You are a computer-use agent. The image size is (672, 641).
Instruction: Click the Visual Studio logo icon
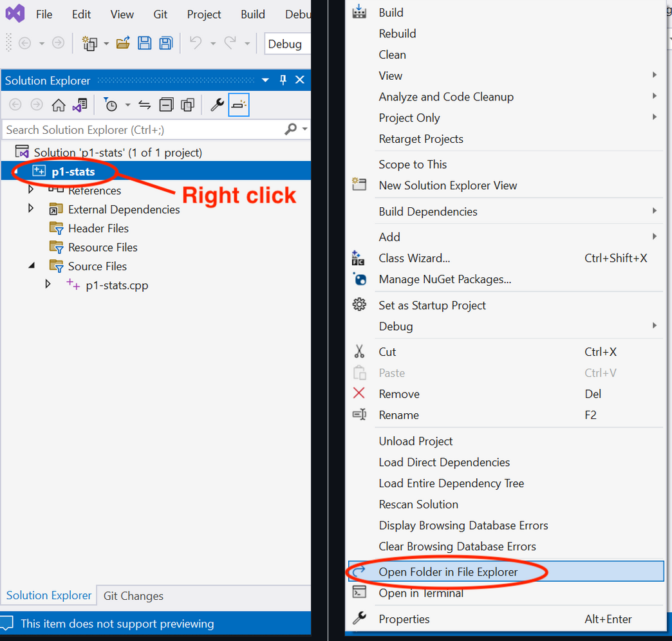click(x=15, y=14)
